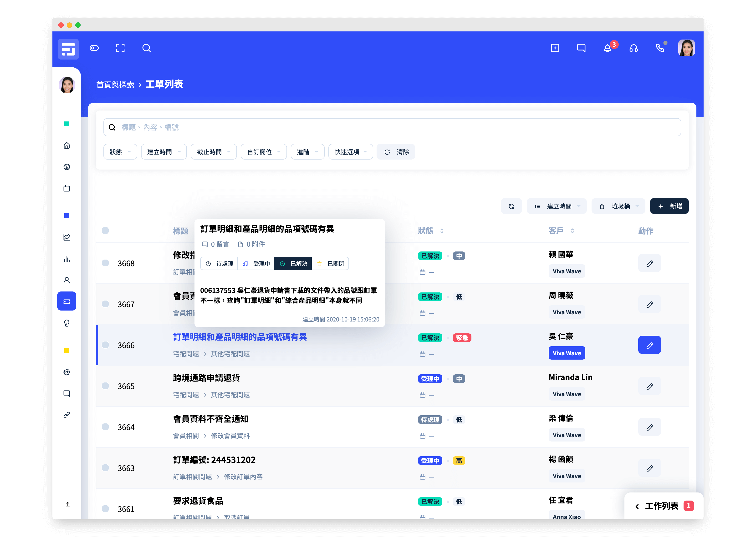Check the box for ticket 3661
756x537 pixels.
point(105,509)
